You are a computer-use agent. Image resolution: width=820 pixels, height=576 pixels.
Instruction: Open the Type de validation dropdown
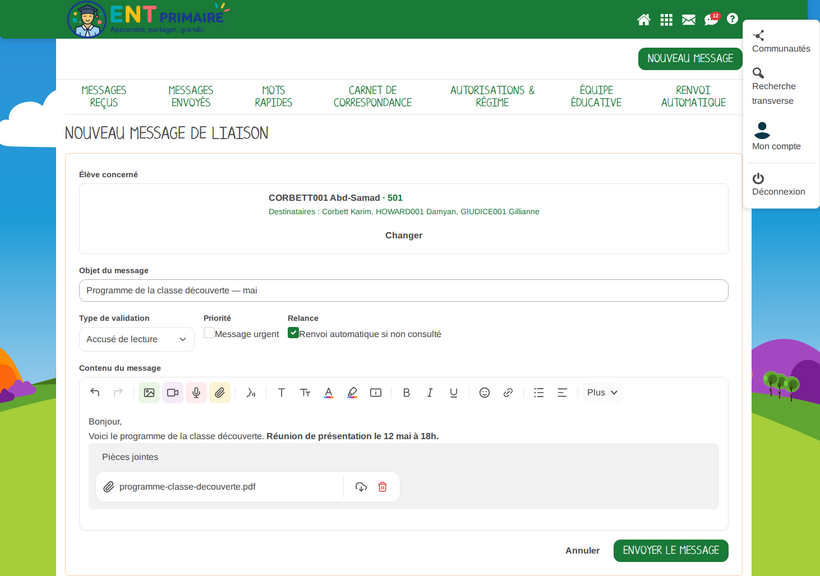pos(136,339)
